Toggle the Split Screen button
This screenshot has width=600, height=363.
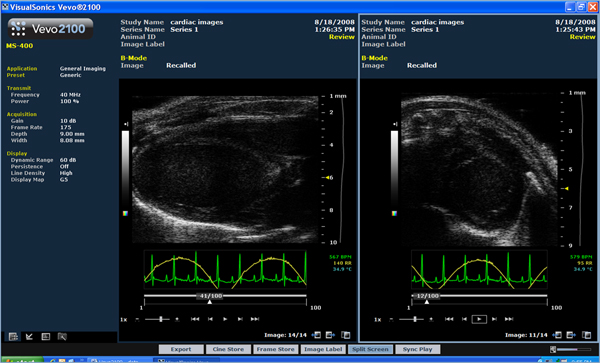point(370,349)
